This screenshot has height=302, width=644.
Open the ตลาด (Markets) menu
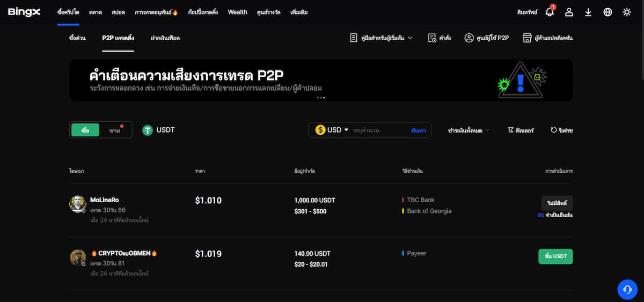click(x=96, y=12)
